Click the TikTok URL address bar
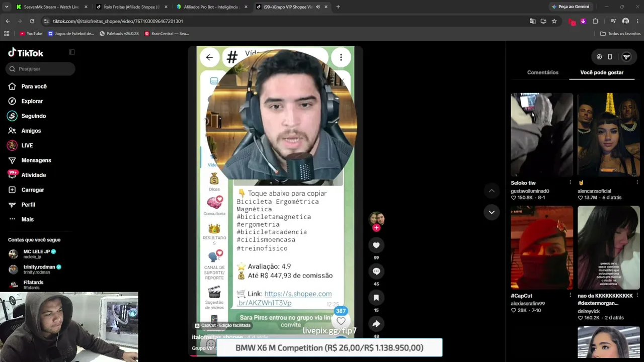 click(282, 21)
